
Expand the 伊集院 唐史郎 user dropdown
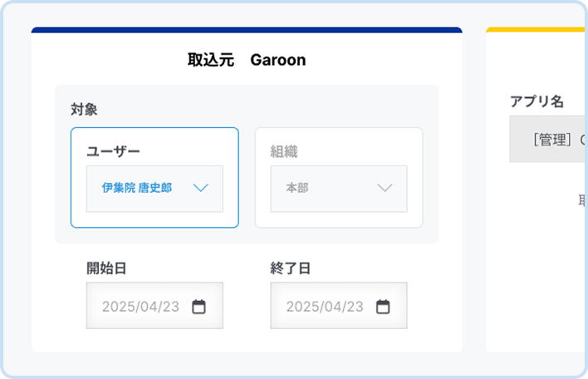pos(154,189)
